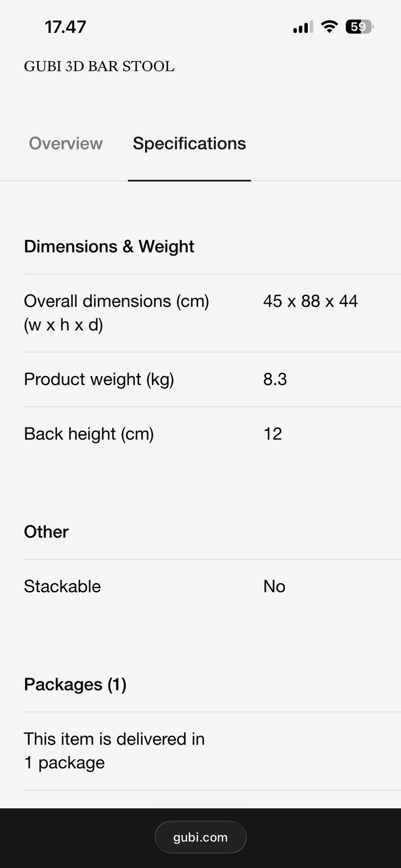Viewport: 401px width, 868px height.
Task: Select the Back height (cm) row
Action: click(x=212, y=434)
